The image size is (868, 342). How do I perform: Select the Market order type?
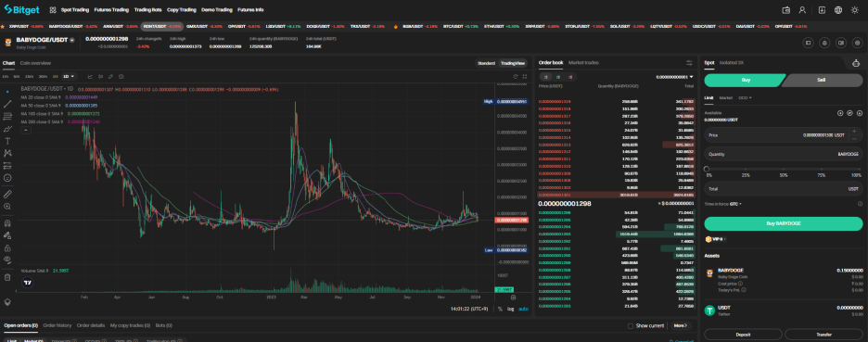click(726, 98)
